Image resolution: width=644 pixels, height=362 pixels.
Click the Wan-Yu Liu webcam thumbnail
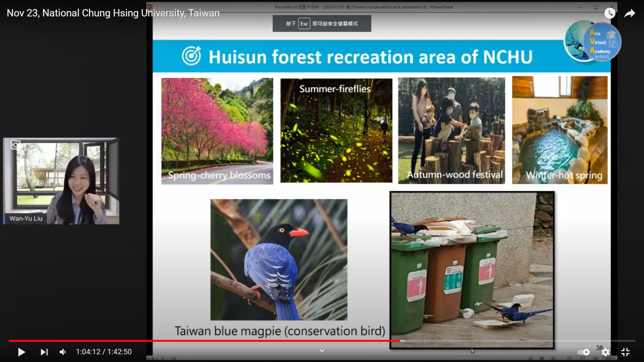coord(61,181)
